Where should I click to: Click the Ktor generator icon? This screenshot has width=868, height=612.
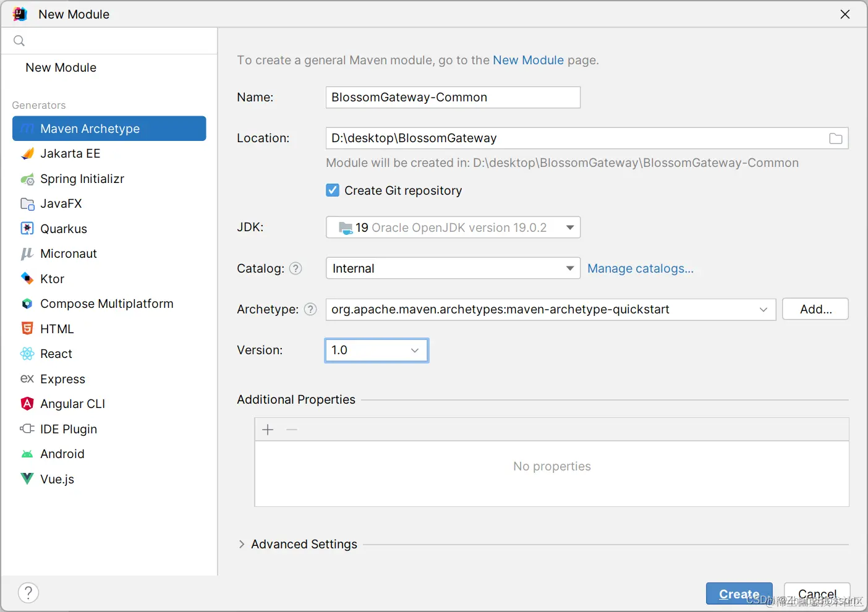(x=27, y=279)
